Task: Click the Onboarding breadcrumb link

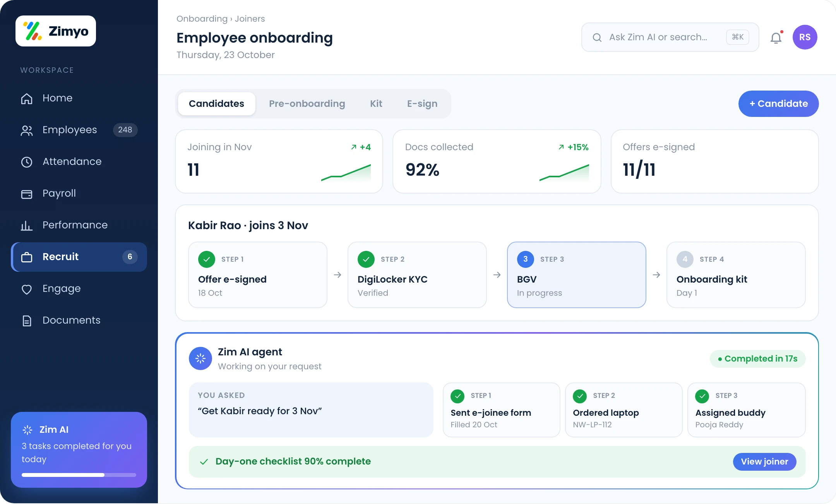Action: (202, 19)
